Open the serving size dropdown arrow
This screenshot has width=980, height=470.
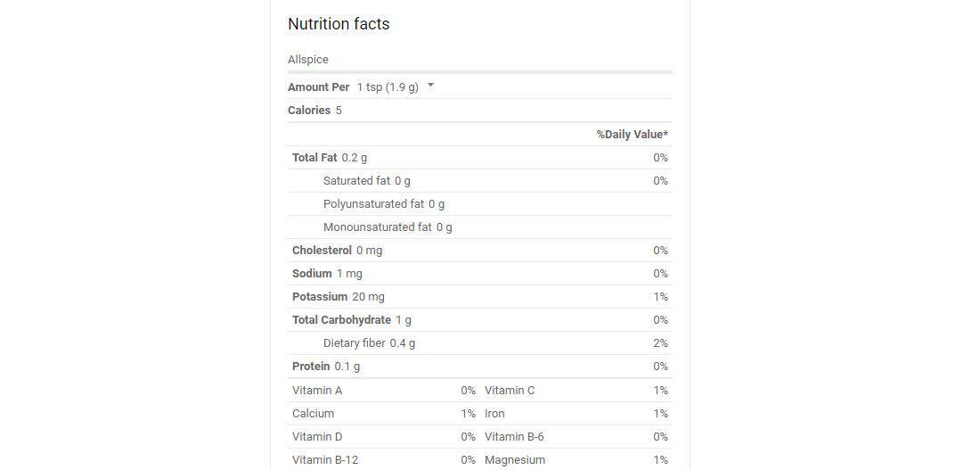[431, 86]
